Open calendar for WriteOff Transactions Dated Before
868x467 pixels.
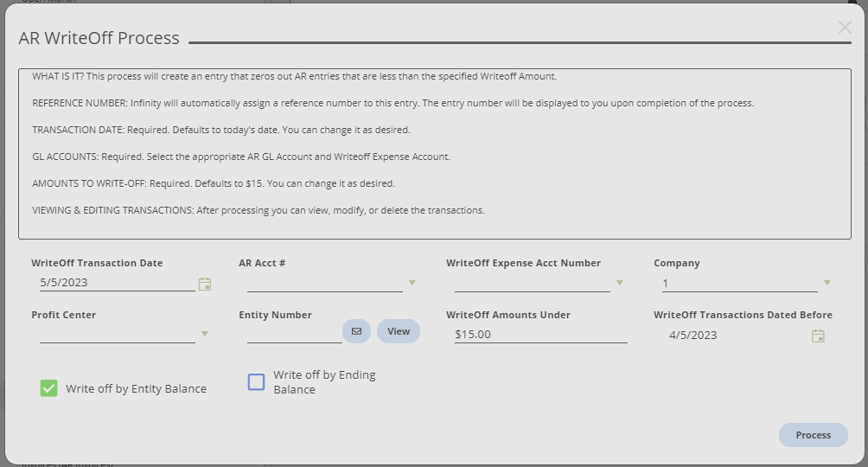818,336
